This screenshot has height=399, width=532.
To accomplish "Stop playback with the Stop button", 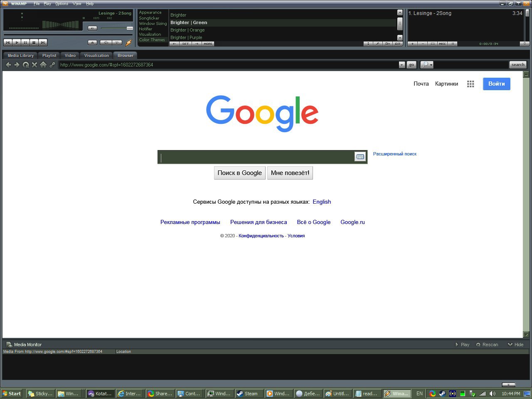I will pos(34,42).
